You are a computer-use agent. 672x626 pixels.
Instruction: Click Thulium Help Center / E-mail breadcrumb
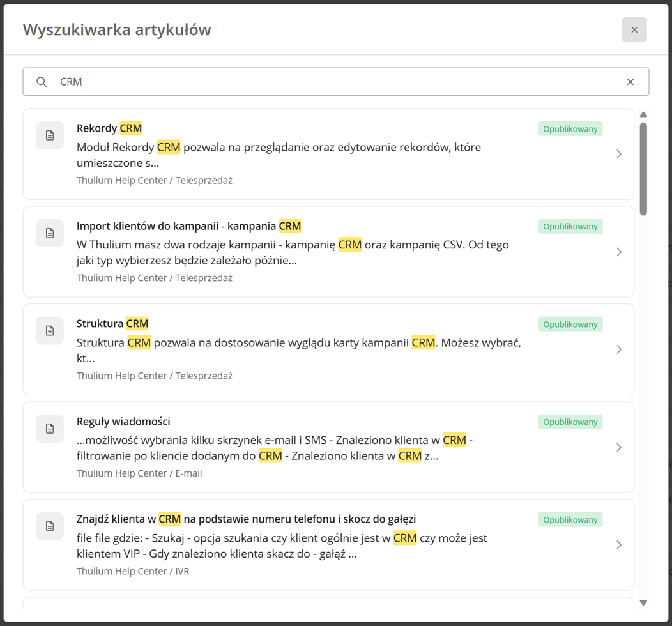coord(139,473)
